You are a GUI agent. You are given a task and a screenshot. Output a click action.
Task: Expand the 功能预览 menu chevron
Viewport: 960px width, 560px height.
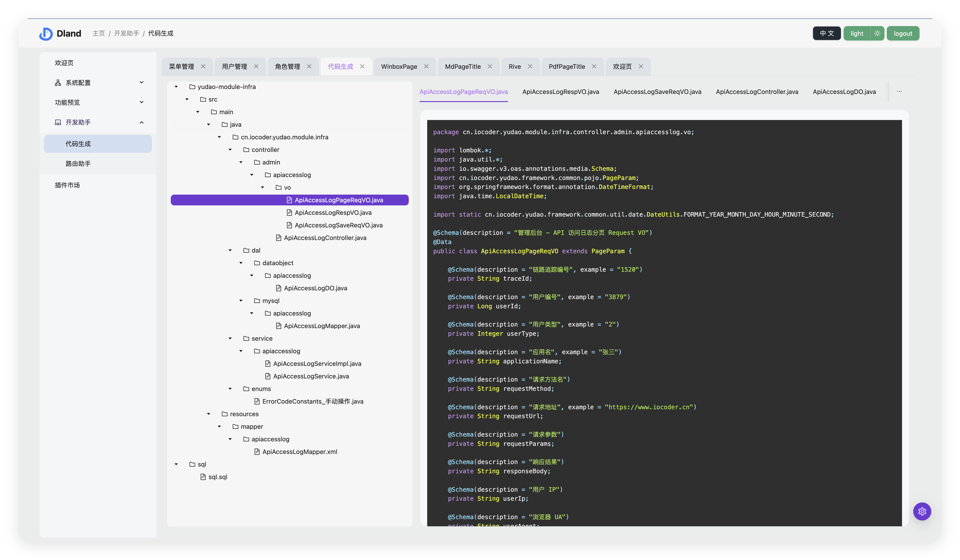pyautogui.click(x=142, y=102)
